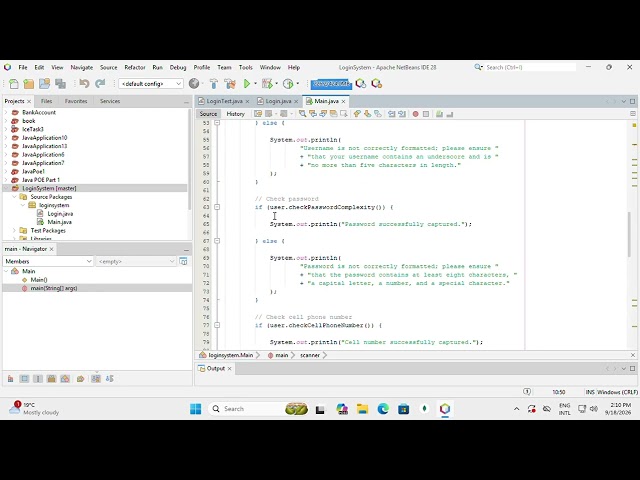Viewport: 640px width, 480px height.
Task: Toggle the red macro recording button
Action: [416, 114]
